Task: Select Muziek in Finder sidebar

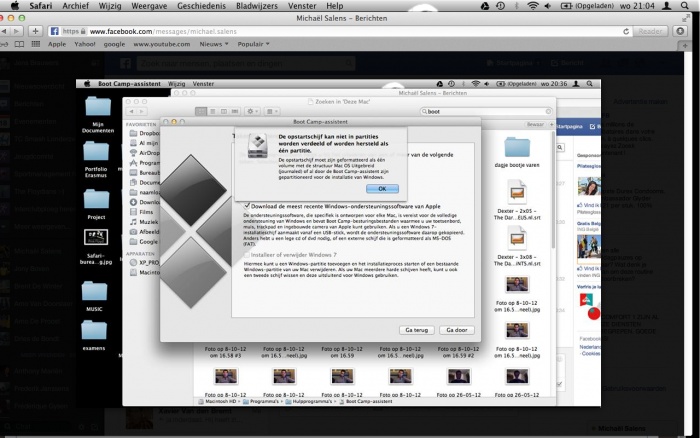Action: tap(144, 222)
